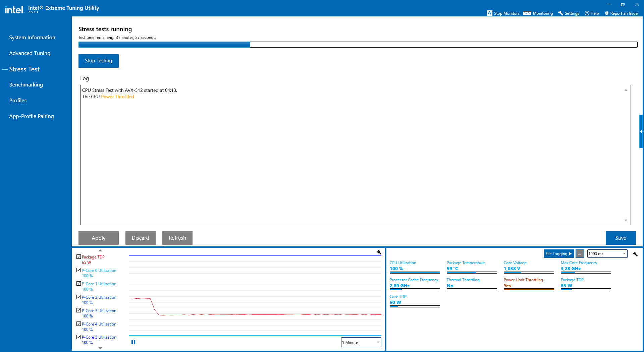Click the Discard button
Image resolution: width=644 pixels, height=352 pixels.
[141, 238]
